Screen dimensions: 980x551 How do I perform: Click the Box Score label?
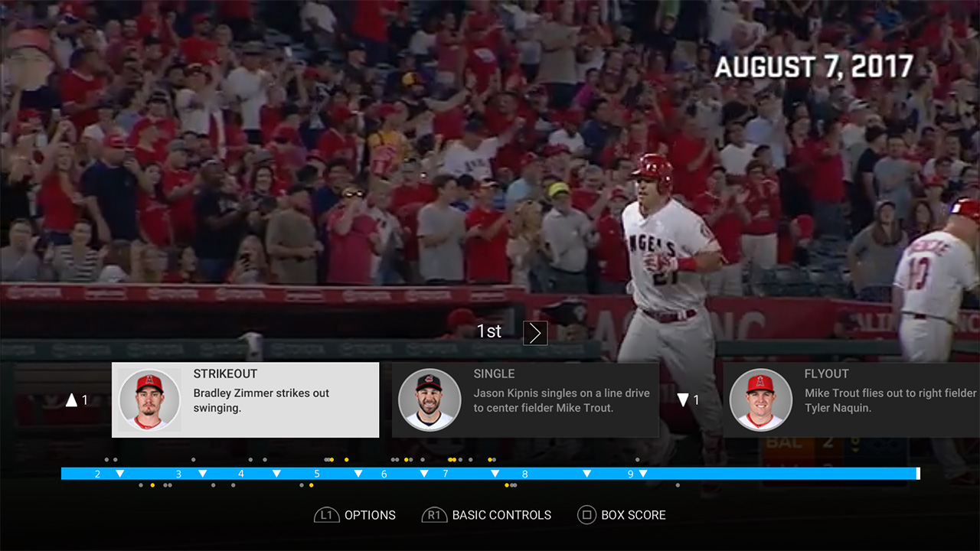tap(633, 515)
